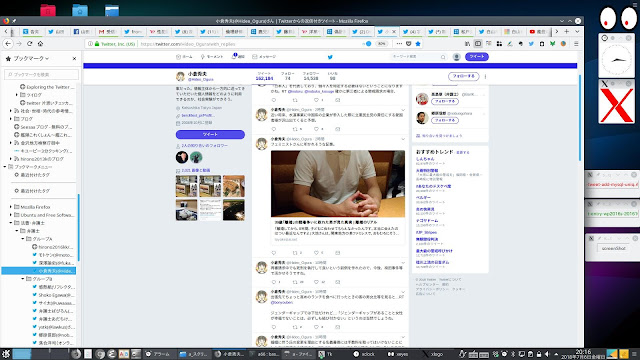The width and height of the screenshot is (640, 360).
Task: Expand the Mozilla Firefox bookmark folder
Action: 11,207
